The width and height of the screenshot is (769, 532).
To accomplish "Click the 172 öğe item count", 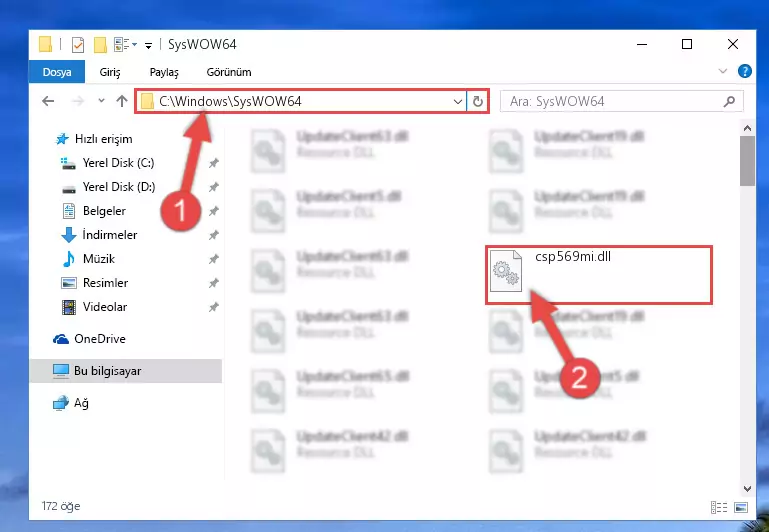I will tap(61, 506).
